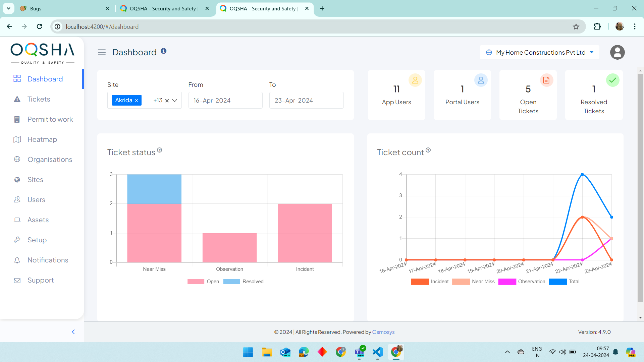Viewport: 644px width, 362px height.
Task: Collapse the sidebar with the left chevron
Action: (73, 332)
